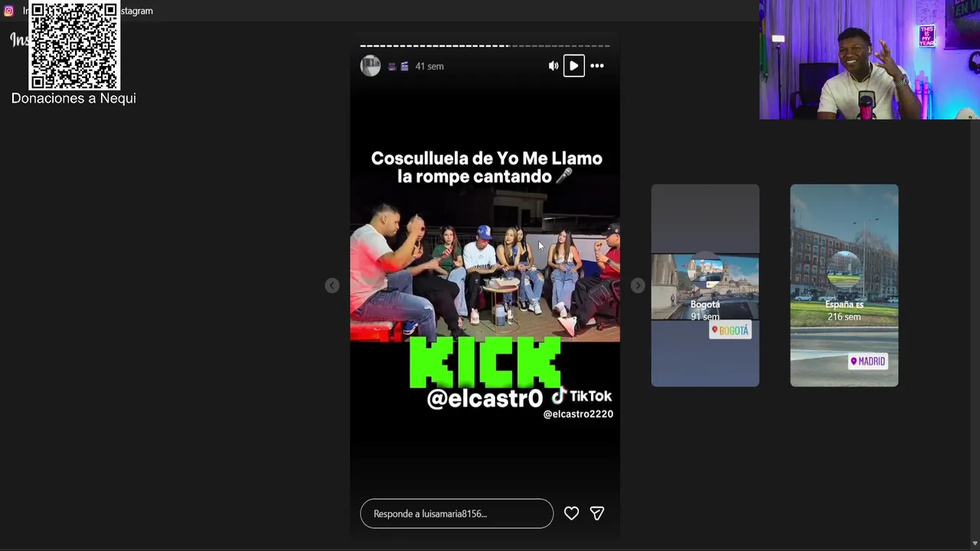Viewport: 980px width, 551px height.
Task: Click the reply field for luisamaria8156
Action: coord(457,514)
